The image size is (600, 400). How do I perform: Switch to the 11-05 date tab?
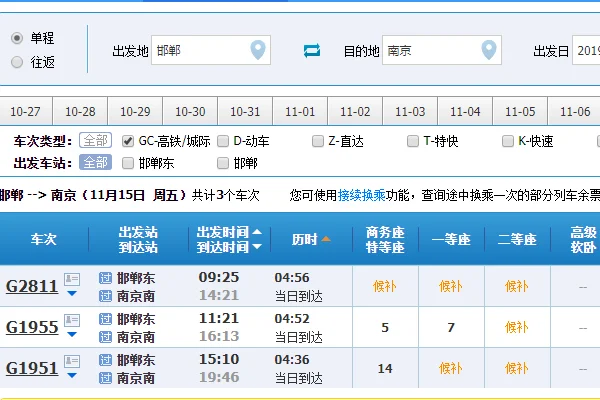click(520, 111)
